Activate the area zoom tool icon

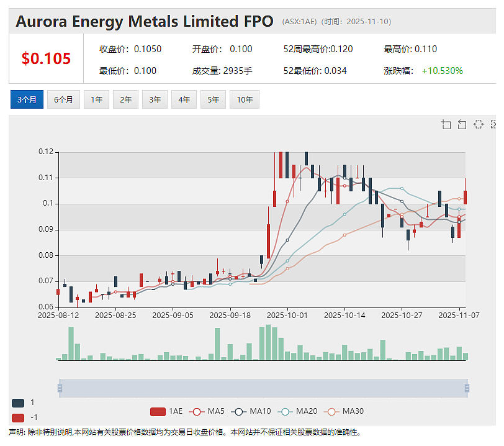point(446,124)
